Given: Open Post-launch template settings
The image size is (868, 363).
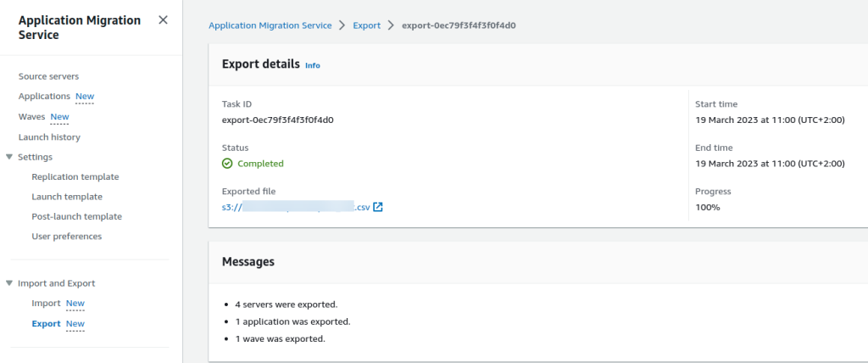Looking at the screenshot, I should point(77,216).
